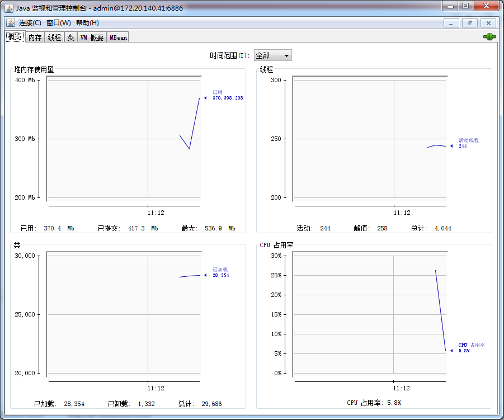This screenshot has width=504, height=420.
Task: Click the 线程 chart plot
Action: point(369,139)
